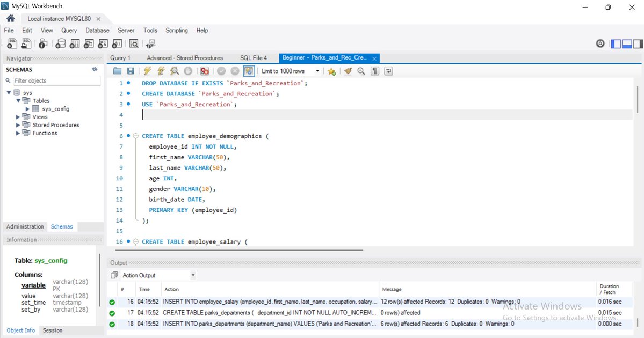Toggle display of invisible characters
The height and width of the screenshot is (338, 644).
[x=375, y=71]
